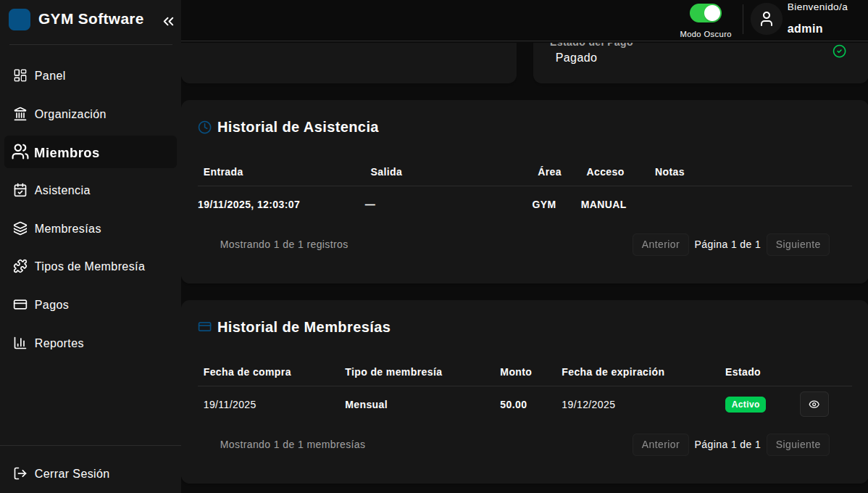Open Reportes via the bar chart icon

coord(19,342)
